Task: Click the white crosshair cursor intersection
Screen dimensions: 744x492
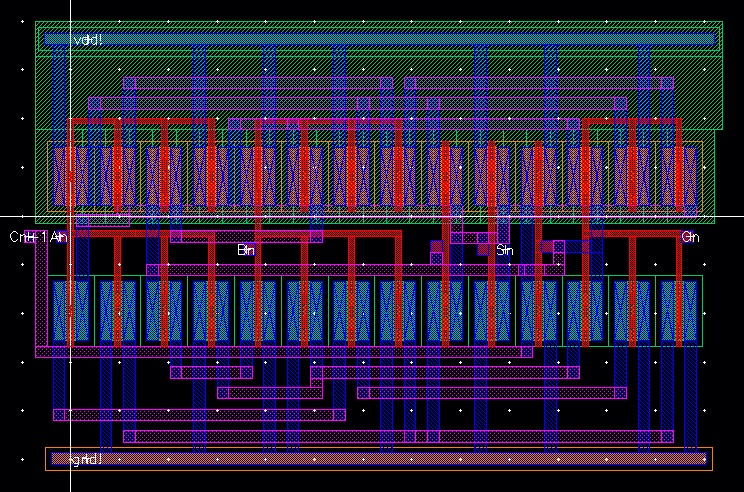Action: [x=71, y=216]
